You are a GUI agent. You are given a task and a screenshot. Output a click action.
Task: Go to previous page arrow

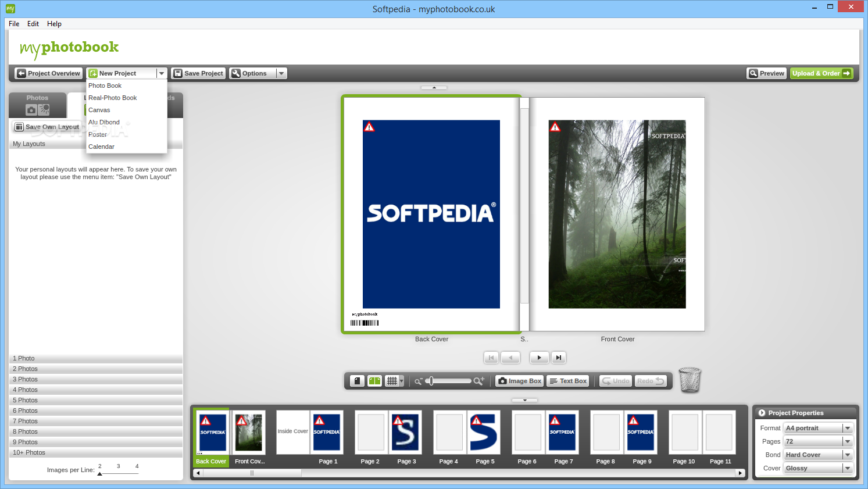click(510, 358)
